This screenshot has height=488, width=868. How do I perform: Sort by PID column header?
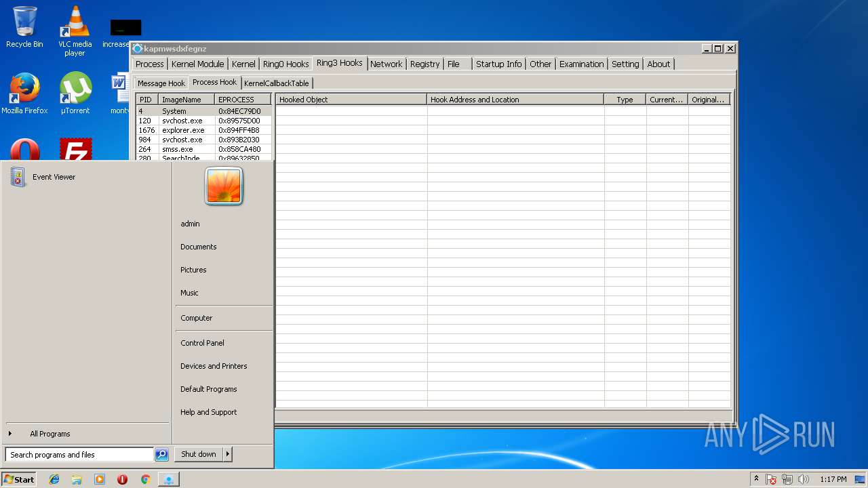coord(146,100)
